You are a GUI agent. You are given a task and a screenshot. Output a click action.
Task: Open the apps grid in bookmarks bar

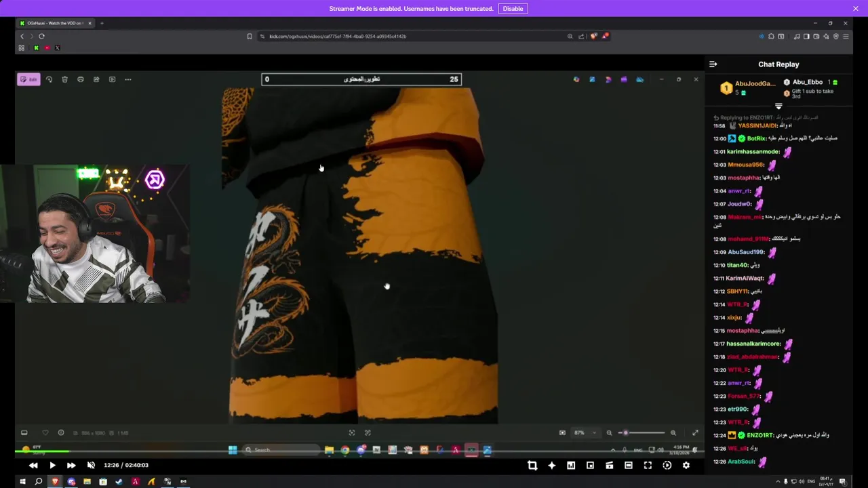[x=21, y=48]
